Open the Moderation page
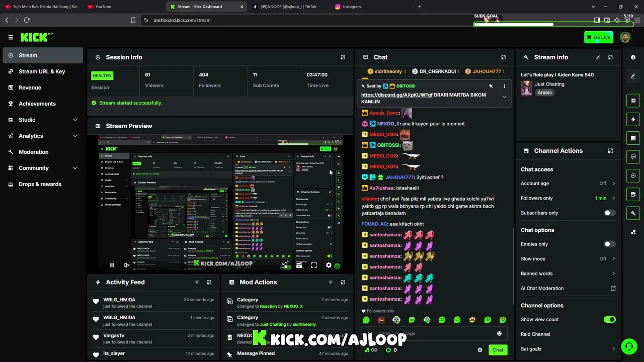This screenshot has height=362, width=644. point(43,152)
